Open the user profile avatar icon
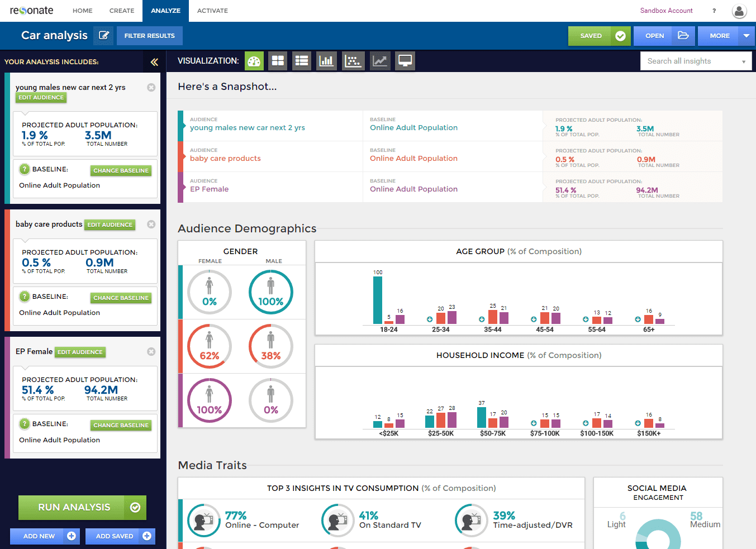The height and width of the screenshot is (549, 756). [x=739, y=11]
